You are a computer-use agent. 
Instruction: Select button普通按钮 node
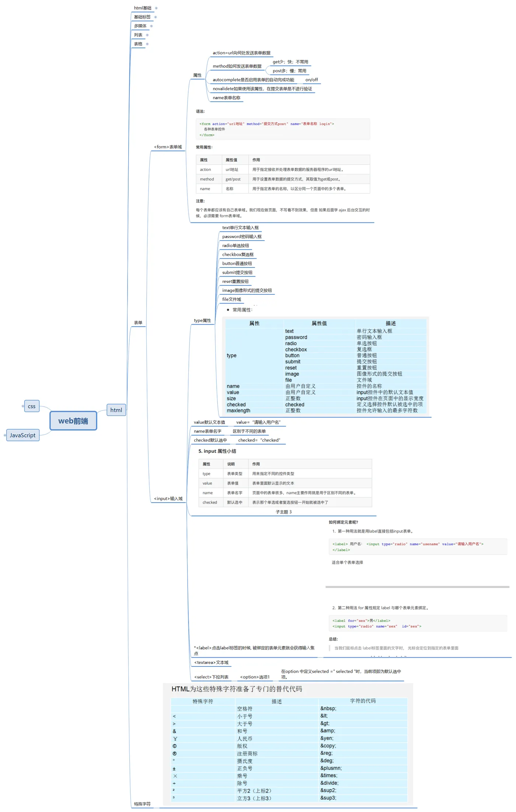237,264
